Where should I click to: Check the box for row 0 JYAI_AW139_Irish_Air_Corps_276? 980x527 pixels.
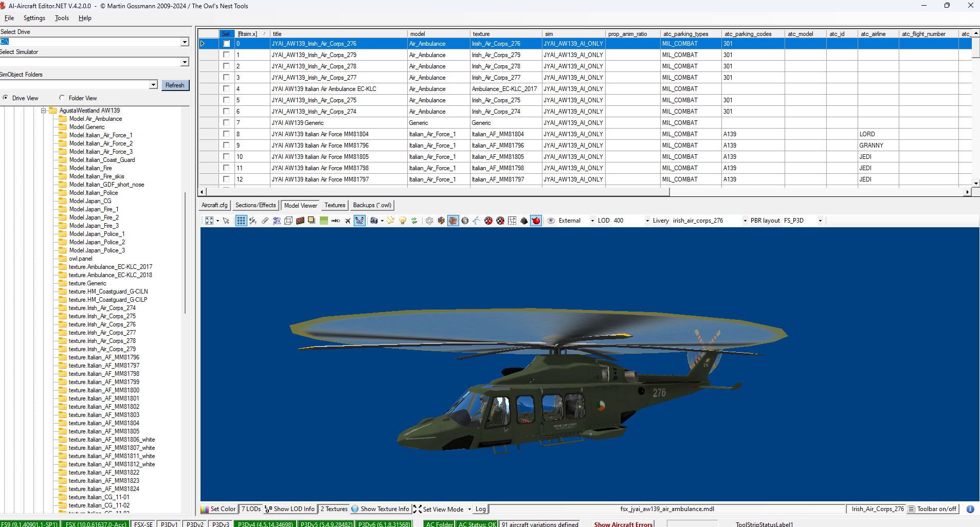(226, 44)
